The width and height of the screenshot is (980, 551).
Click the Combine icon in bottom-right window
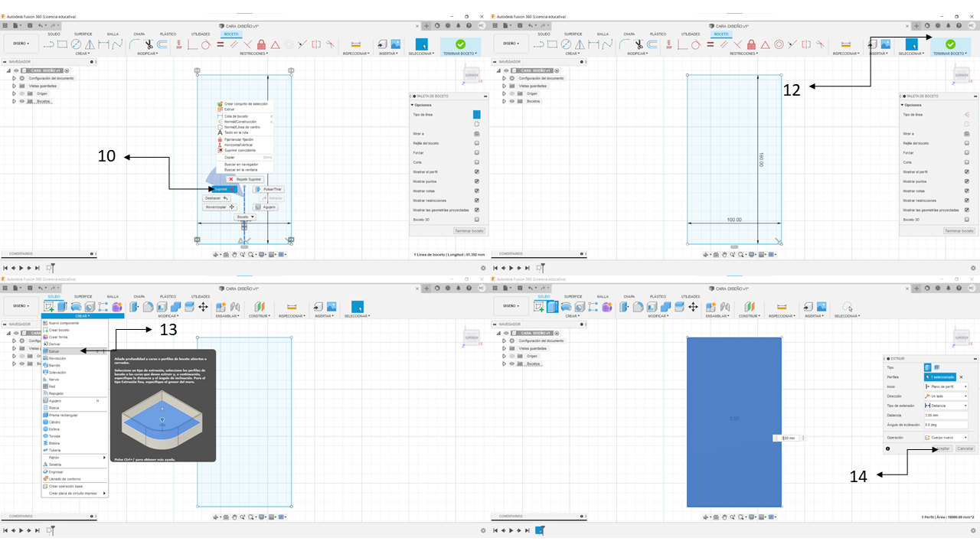coord(665,307)
